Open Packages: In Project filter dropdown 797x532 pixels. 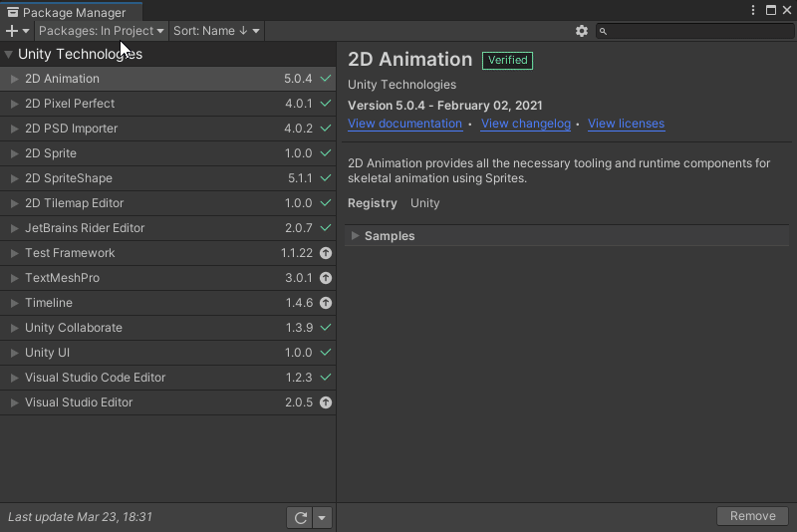[x=102, y=31]
